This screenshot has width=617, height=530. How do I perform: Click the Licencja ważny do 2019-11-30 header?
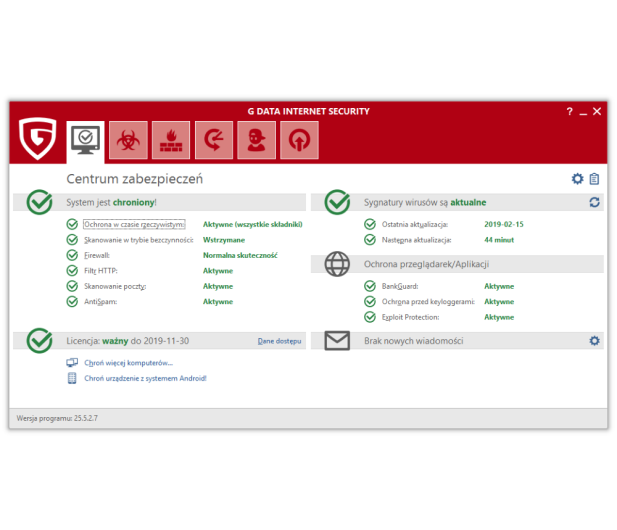[127, 341]
